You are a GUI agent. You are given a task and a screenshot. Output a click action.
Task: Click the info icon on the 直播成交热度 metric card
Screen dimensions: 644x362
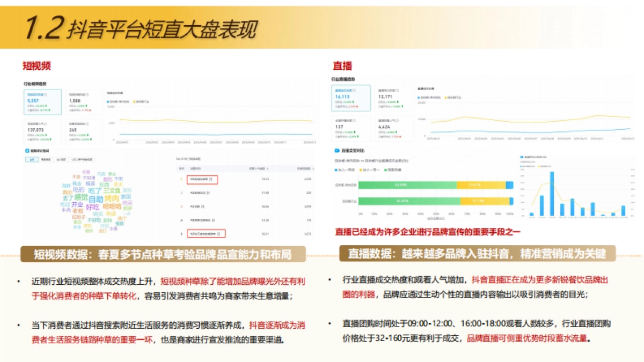pos(354,90)
